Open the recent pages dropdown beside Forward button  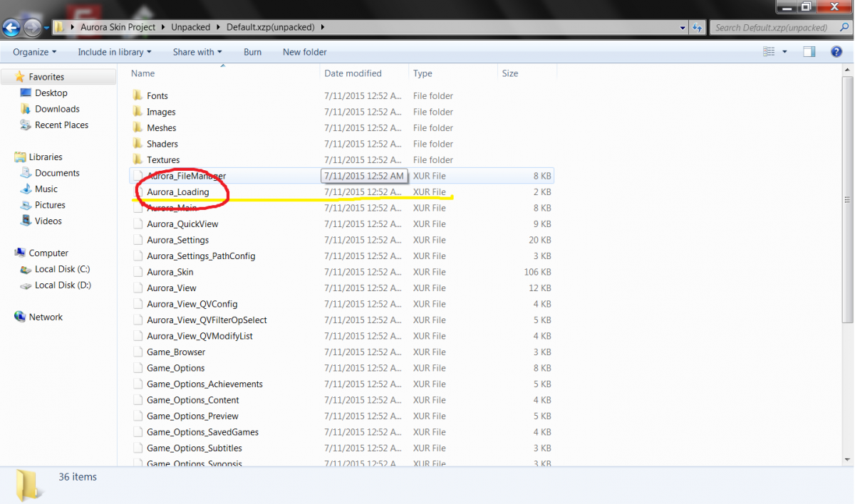coord(47,28)
